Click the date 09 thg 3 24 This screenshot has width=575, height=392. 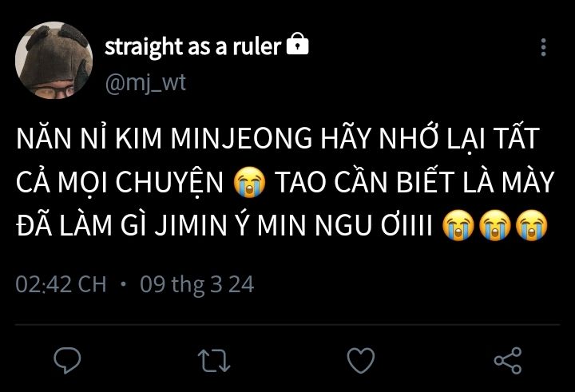pos(197,285)
